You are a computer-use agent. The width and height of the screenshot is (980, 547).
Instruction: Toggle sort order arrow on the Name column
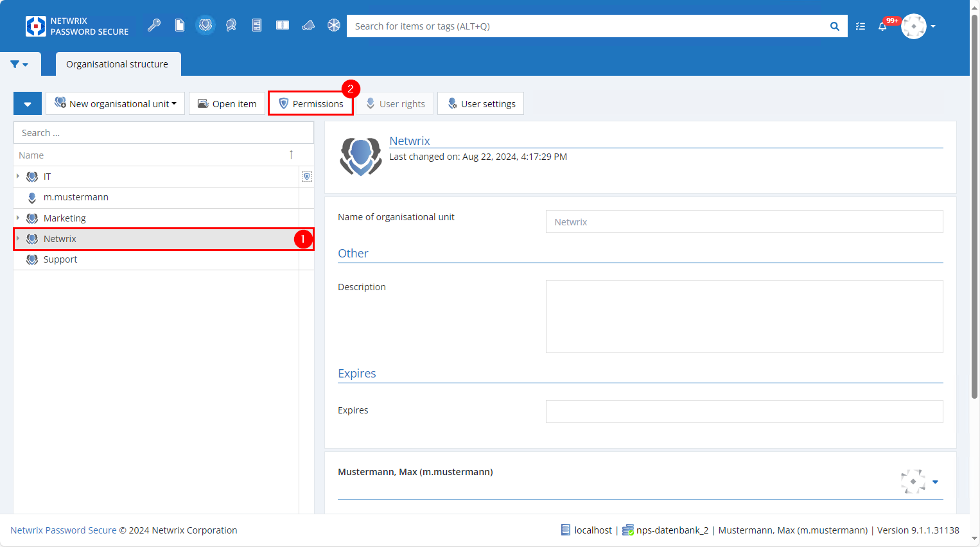coord(291,155)
